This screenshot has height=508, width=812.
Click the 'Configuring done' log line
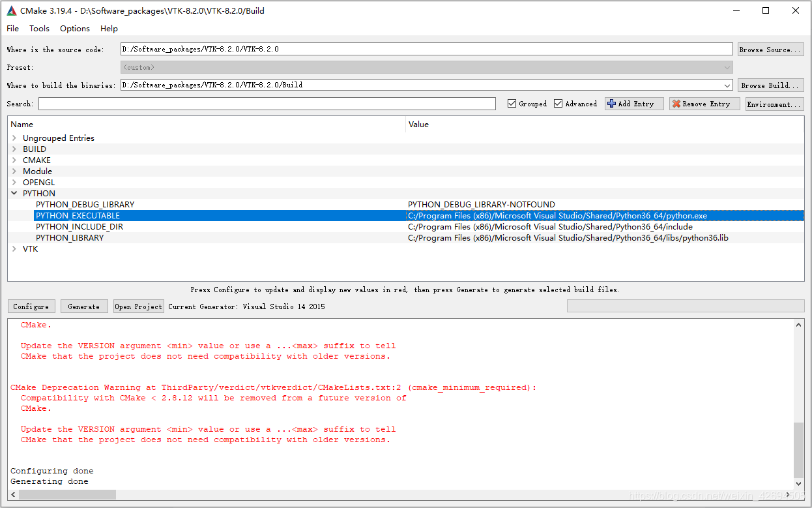coord(52,471)
